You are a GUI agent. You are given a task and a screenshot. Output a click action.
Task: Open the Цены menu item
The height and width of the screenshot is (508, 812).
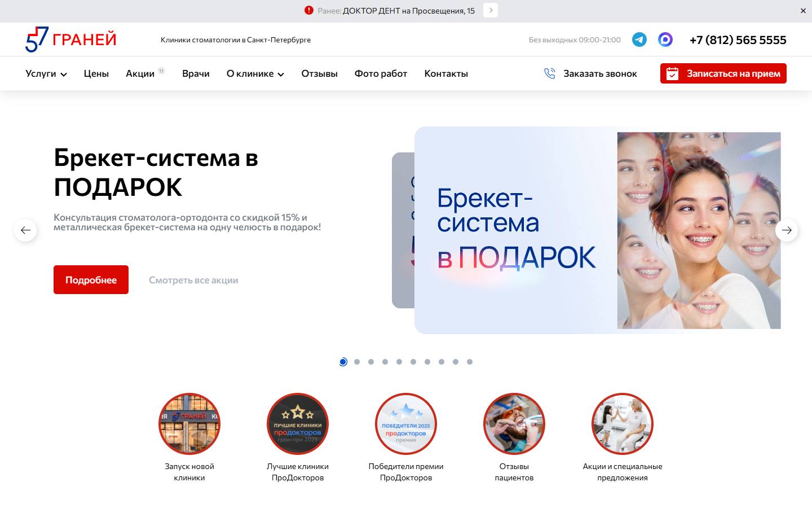(x=96, y=73)
